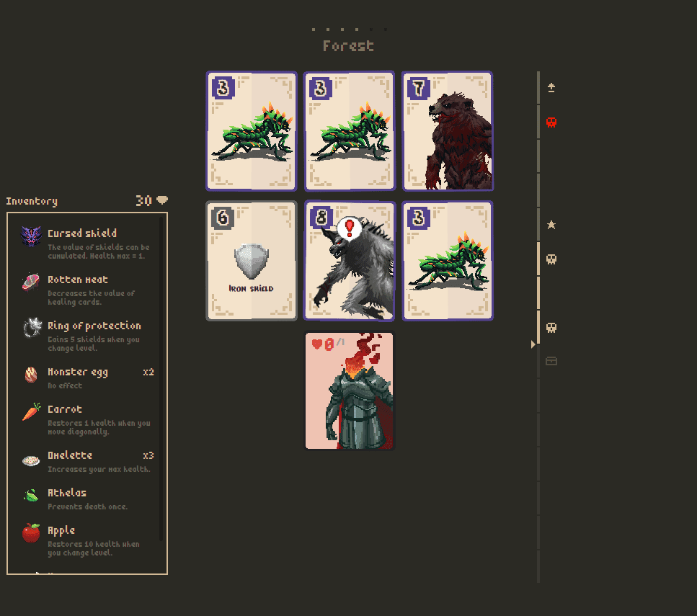Click the Forest level title

coord(349,46)
